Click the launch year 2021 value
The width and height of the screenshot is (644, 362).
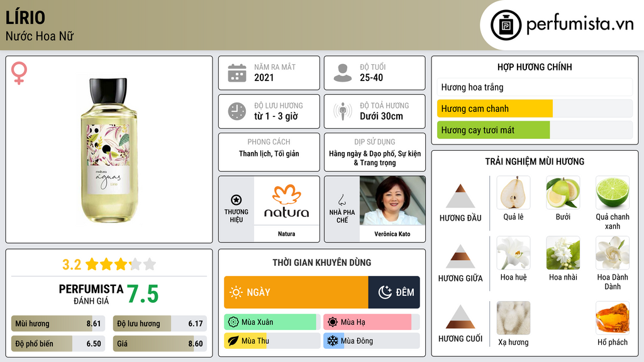click(264, 77)
